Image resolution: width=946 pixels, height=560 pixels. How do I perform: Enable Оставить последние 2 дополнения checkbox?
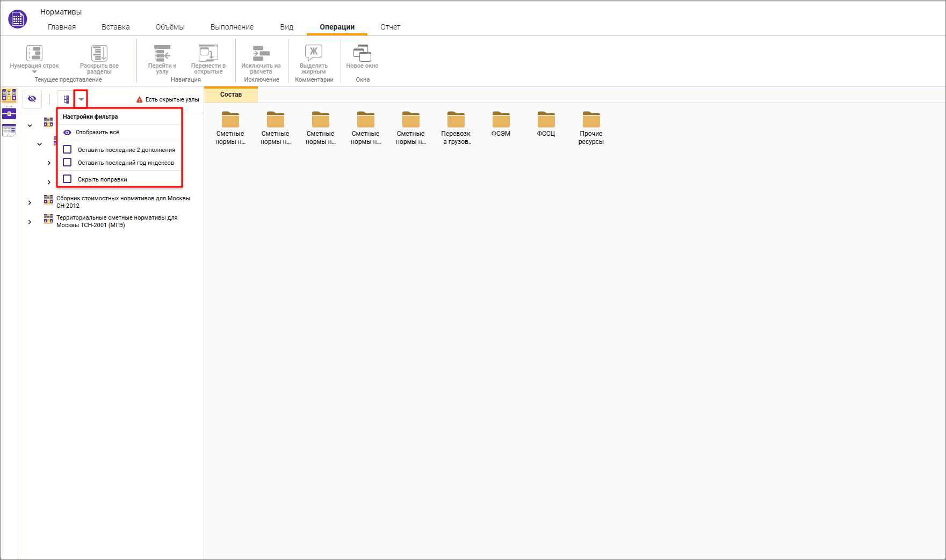tap(68, 149)
